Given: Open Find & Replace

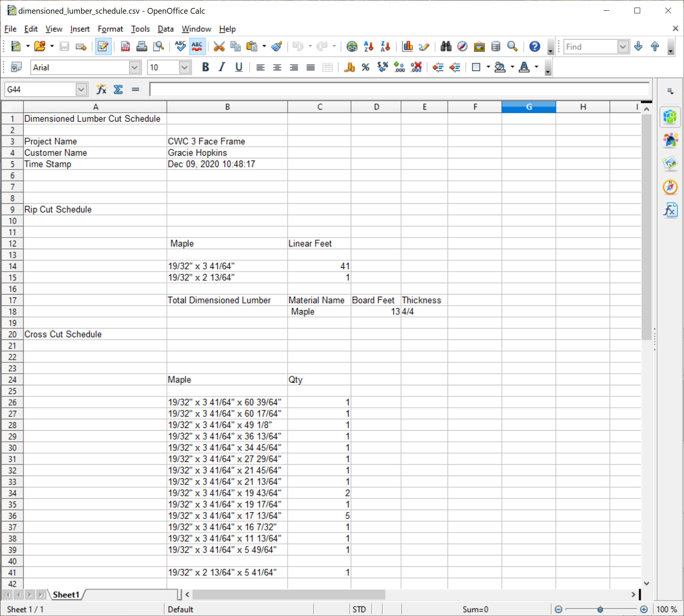Looking at the screenshot, I should [446, 47].
